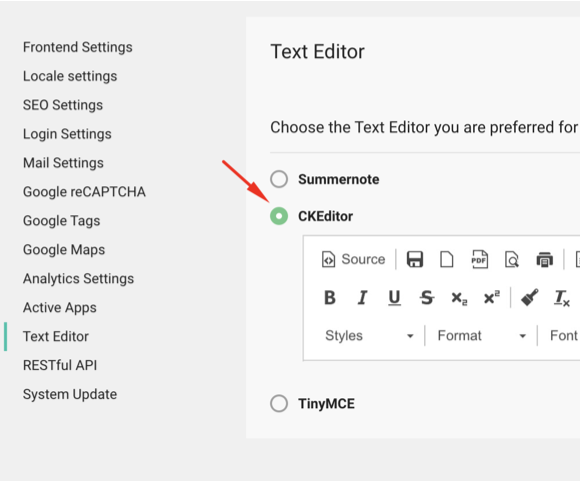
Task: Click the CKEditor label text
Action: [x=326, y=216]
